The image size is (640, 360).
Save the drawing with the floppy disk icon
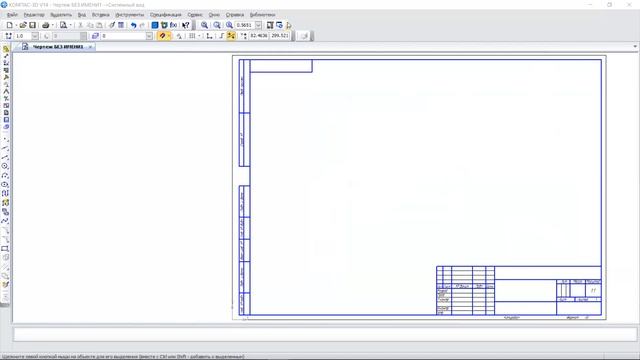click(x=33, y=25)
